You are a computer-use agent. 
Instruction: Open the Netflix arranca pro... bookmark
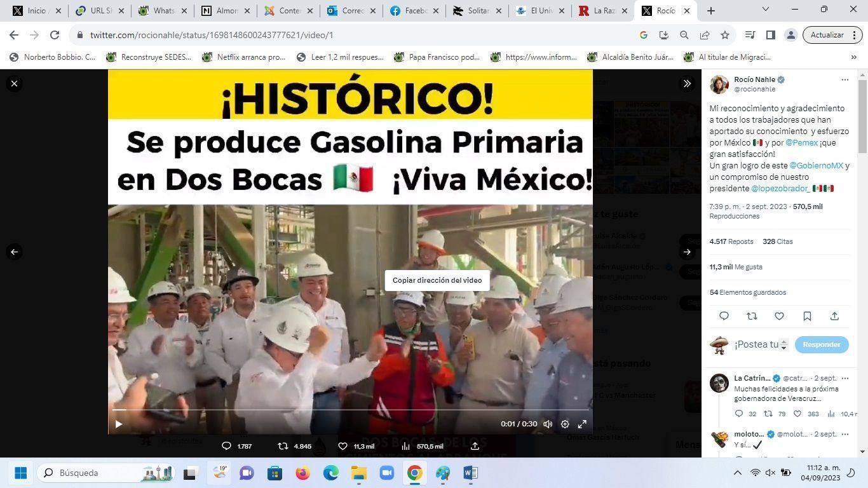tap(243, 57)
